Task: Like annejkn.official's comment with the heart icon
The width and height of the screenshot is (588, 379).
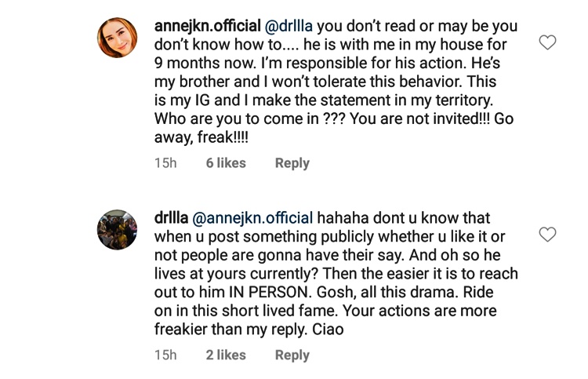Action: point(547,42)
